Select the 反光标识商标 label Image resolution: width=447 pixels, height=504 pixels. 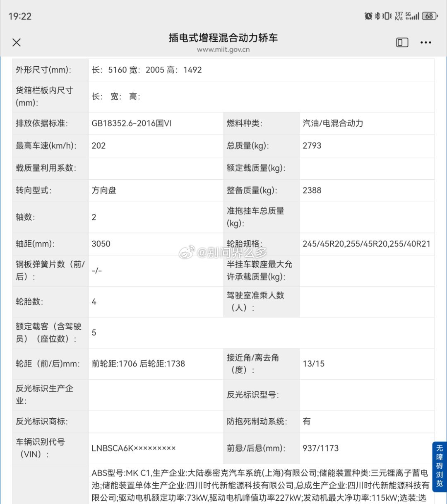(42, 421)
